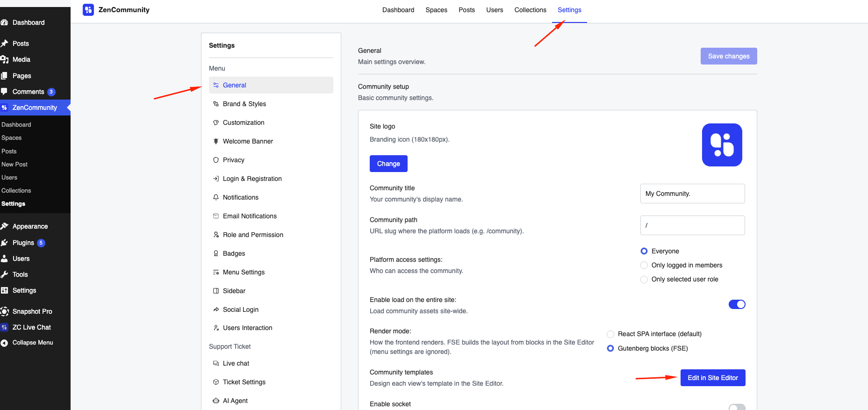Viewport: 868px width, 410px height.
Task: Click the Snapshot Pro icon
Action: 4,311
